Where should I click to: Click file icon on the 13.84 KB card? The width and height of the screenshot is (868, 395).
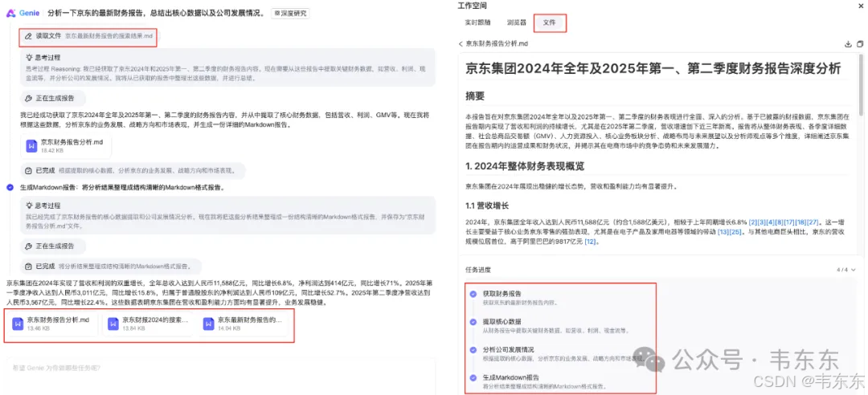113,324
